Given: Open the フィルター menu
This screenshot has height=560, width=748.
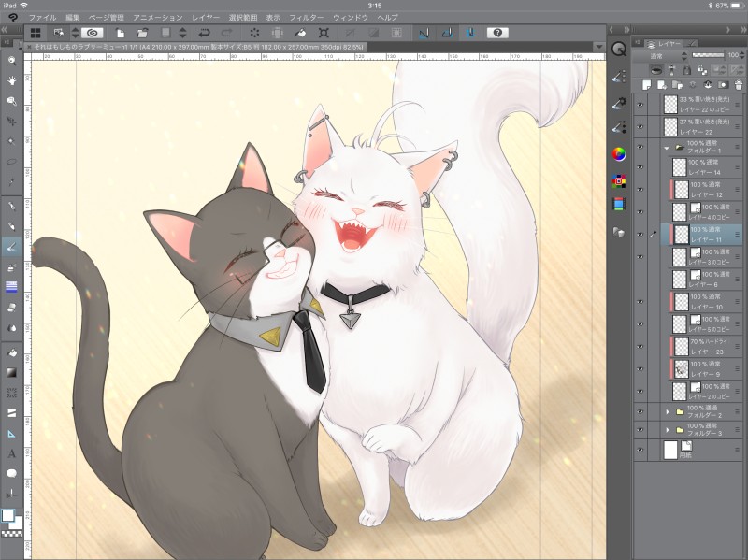Looking at the screenshot, I should click(x=307, y=17).
